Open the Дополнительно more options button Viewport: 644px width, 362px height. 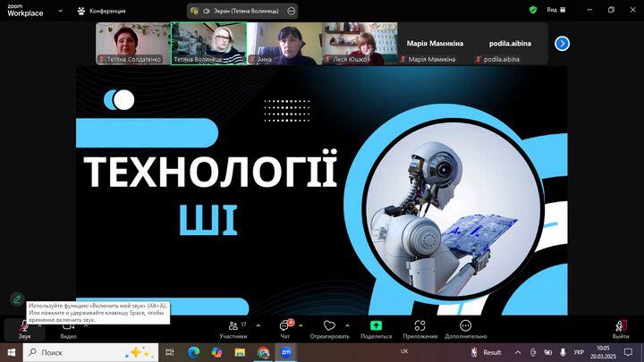pos(465,330)
